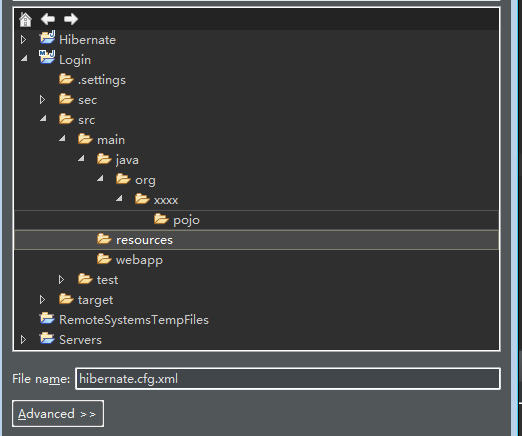The width and height of the screenshot is (522, 436).
Task: Click the src folder icon
Action: click(66, 119)
